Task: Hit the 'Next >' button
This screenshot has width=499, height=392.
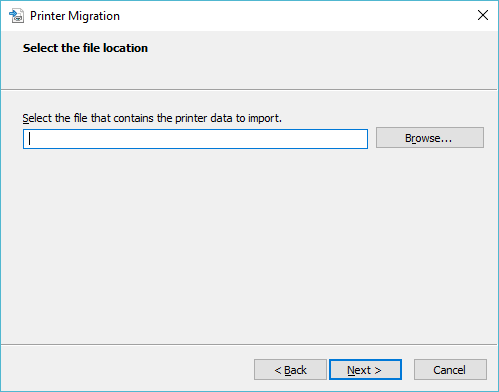Action: [x=365, y=370]
